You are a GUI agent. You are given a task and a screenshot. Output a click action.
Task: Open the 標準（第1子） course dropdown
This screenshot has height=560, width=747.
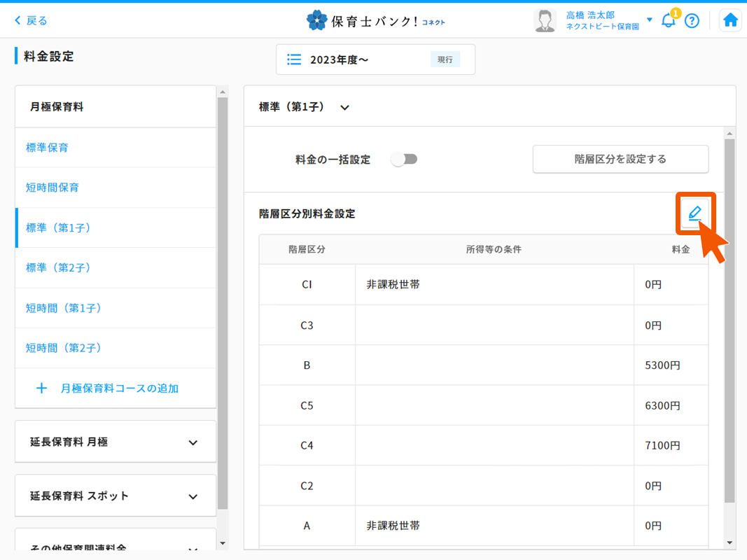(x=344, y=108)
